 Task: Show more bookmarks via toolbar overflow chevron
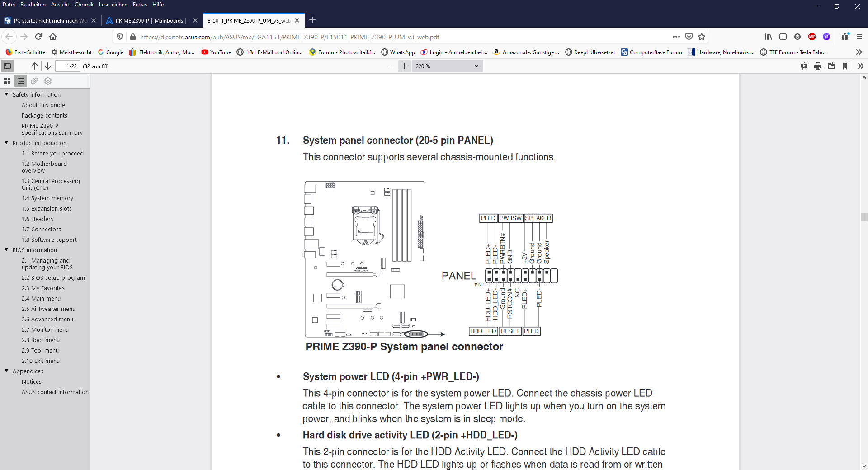859,52
